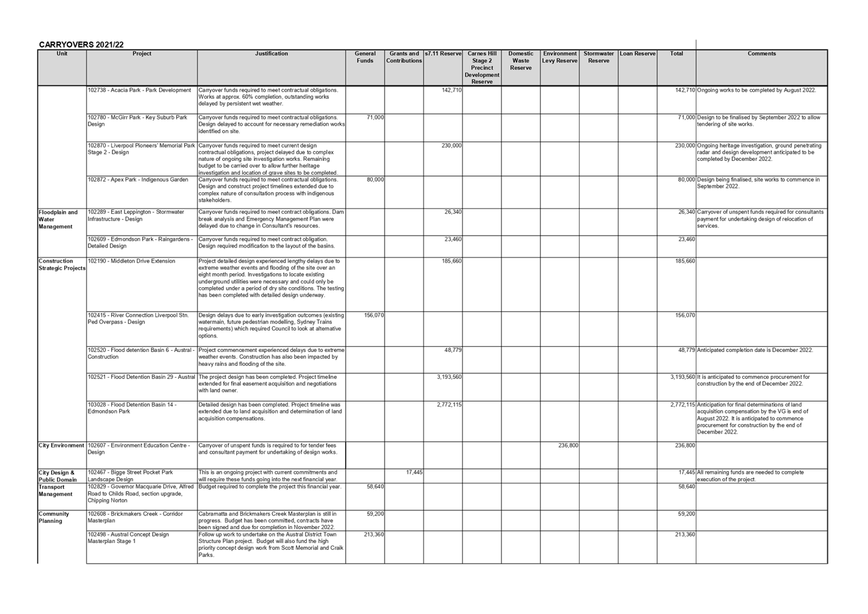The width and height of the screenshot is (868, 614).
Task: Click 59,200 in the General Funds column
Action: pos(375,514)
